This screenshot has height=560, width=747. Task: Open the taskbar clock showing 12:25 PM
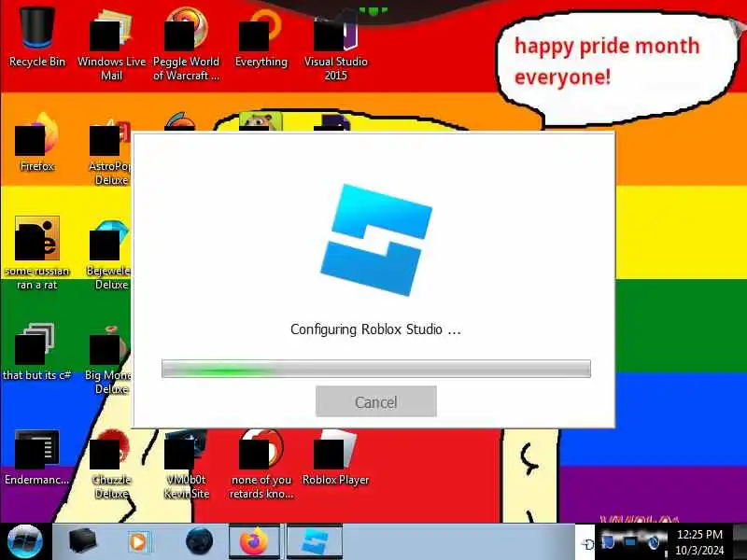coord(699,542)
